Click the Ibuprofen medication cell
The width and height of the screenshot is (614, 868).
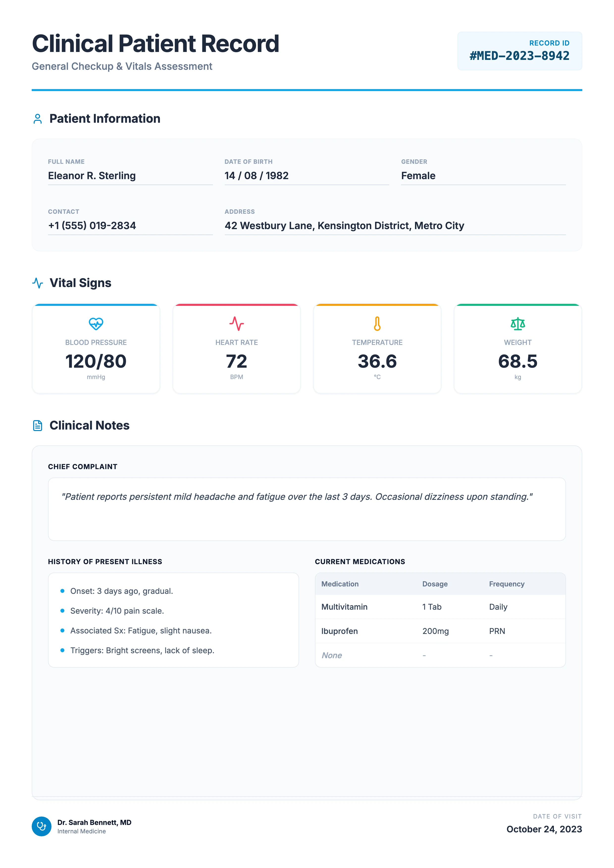[x=339, y=631]
